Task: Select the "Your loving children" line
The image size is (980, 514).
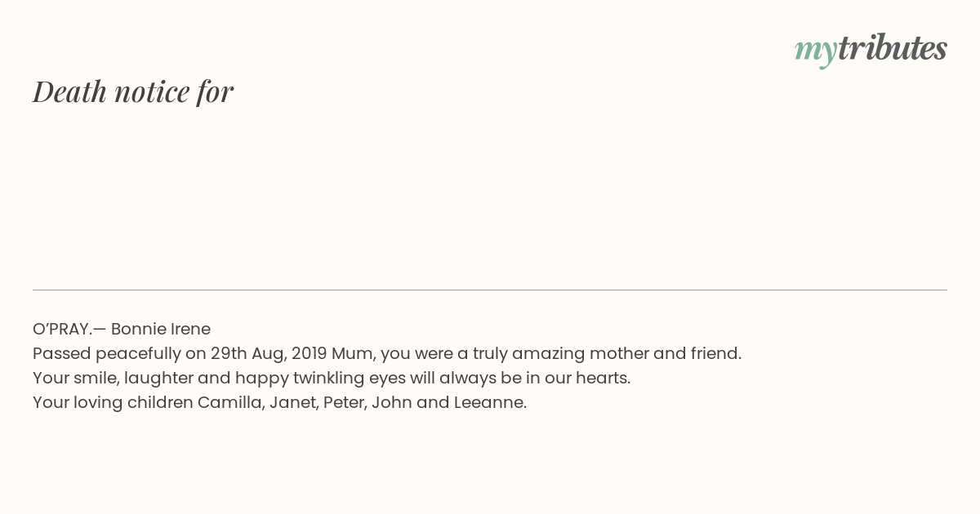Action: (x=280, y=402)
